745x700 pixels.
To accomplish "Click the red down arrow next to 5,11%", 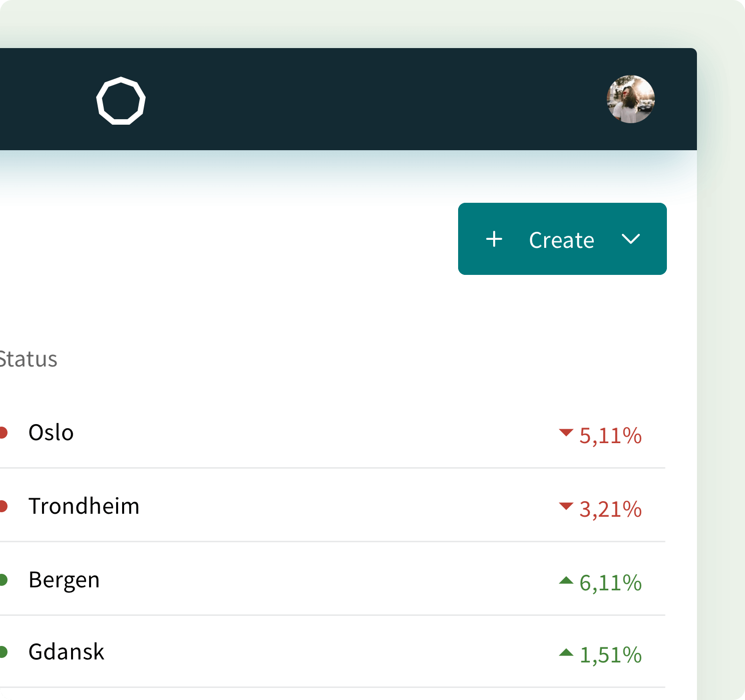I will coord(566,433).
